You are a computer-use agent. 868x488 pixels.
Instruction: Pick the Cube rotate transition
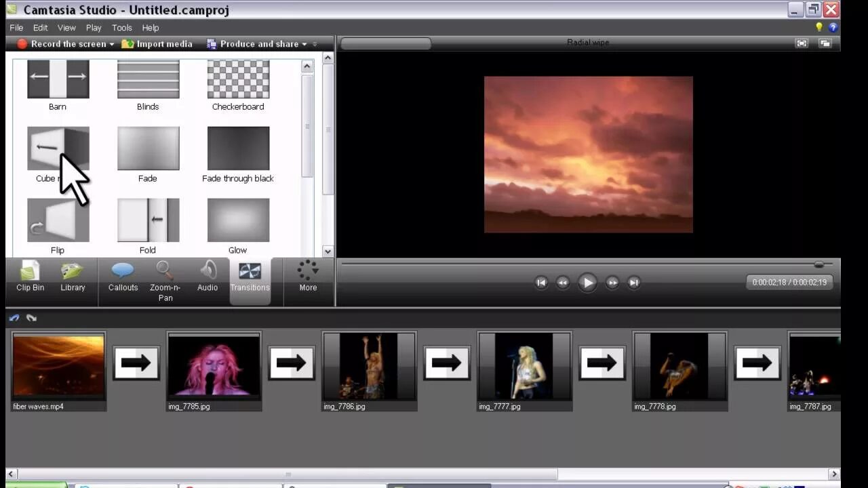58,148
